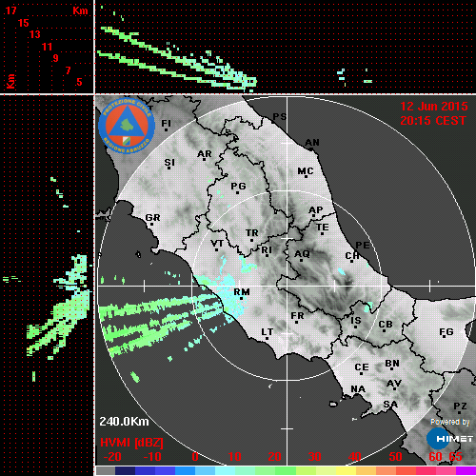Select the PE city label
This screenshot has height=476, width=476.
pyautogui.click(x=363, y=246)
